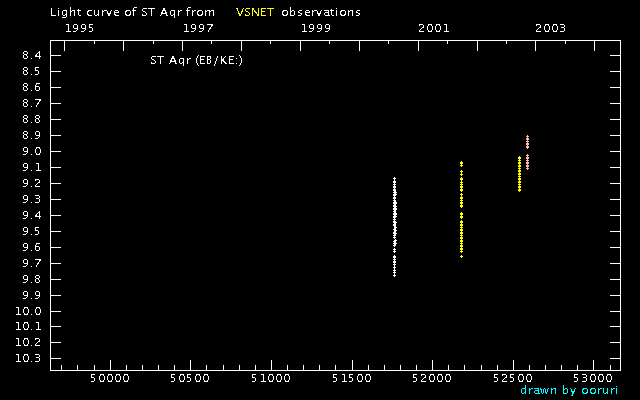Click the 'drawn by ooruri' credit text
640x400 pixels.
569,390
